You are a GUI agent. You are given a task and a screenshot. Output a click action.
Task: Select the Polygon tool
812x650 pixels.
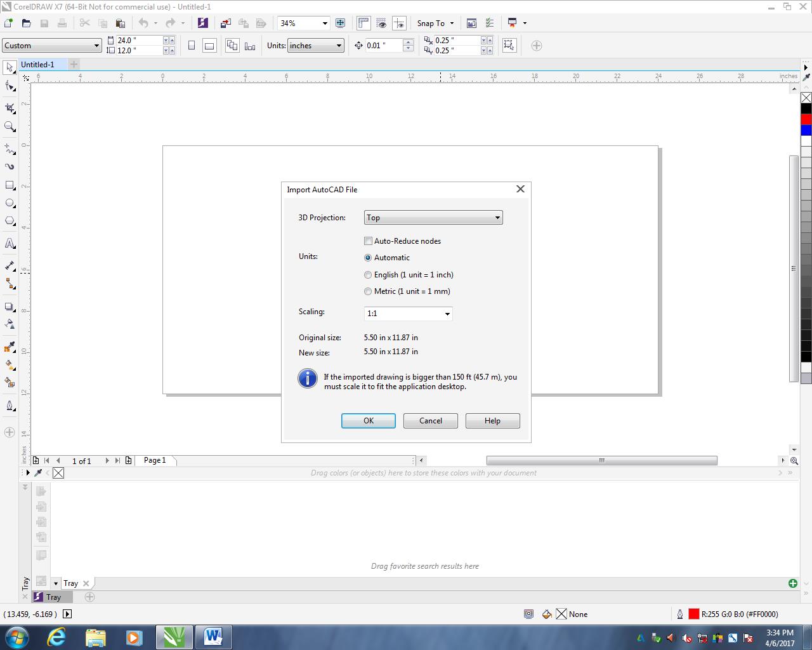click(10, 221)
